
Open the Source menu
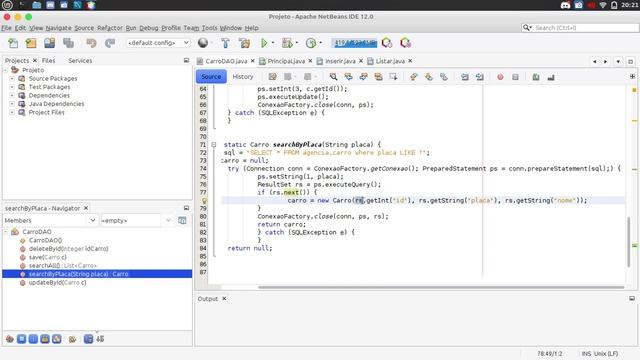pyautogui.click(x=84, y=28)
